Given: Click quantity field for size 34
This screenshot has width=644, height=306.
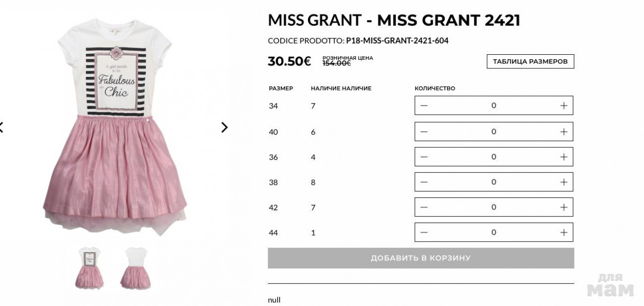Looking at the screenshot, I should tap(494, 106).
